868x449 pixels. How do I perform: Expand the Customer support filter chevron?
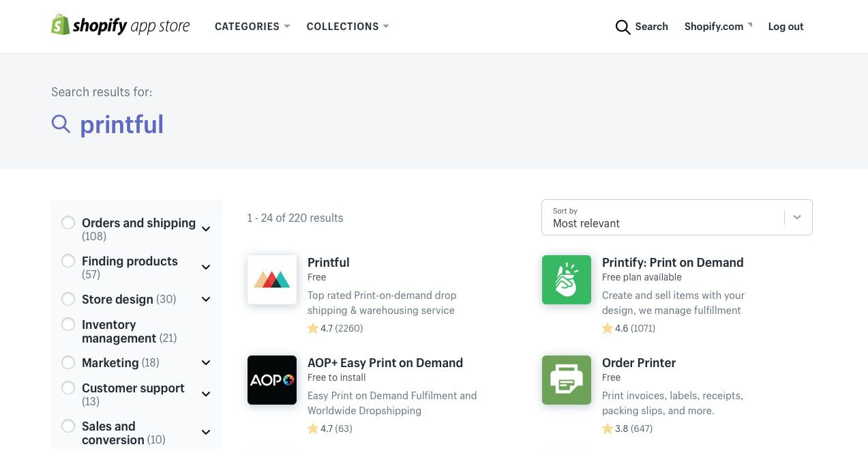[206, 394]
